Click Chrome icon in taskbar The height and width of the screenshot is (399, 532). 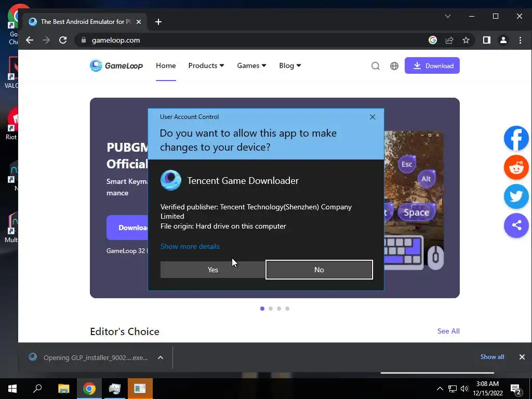[x=89, y=389]
